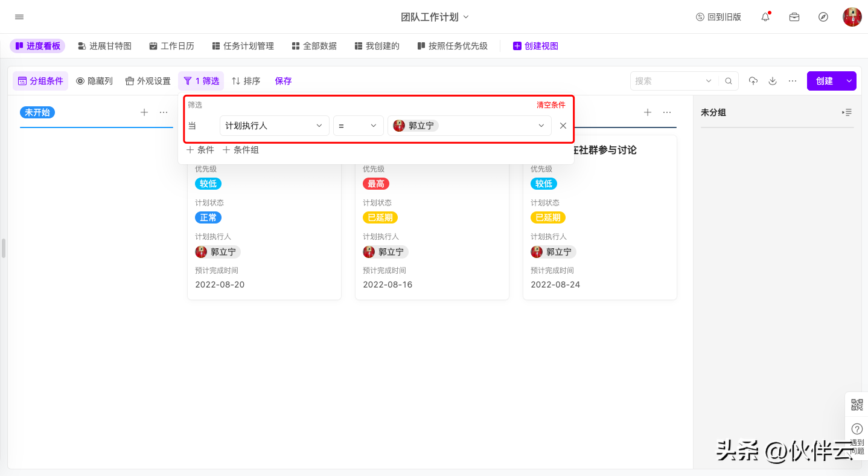Click the purple 创建 button
The height and width of the screenshot is (476, 868).
click(824, 81)
